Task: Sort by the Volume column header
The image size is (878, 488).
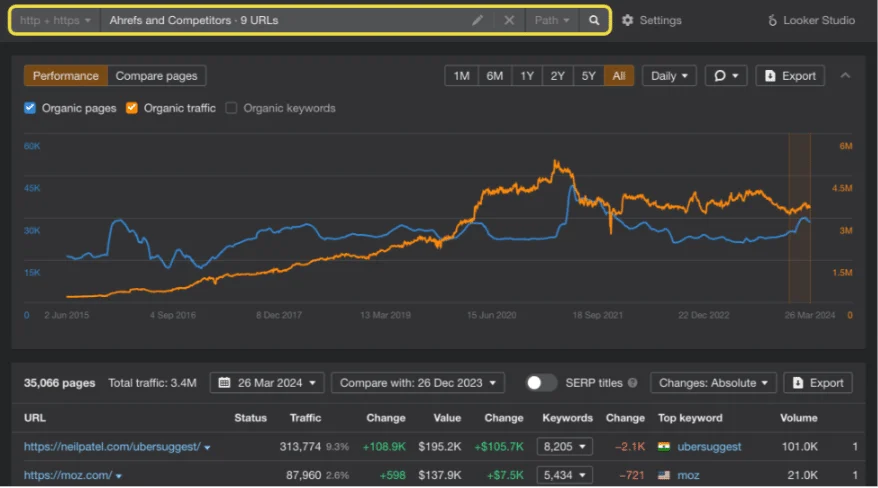Action: tap(798, 418)
